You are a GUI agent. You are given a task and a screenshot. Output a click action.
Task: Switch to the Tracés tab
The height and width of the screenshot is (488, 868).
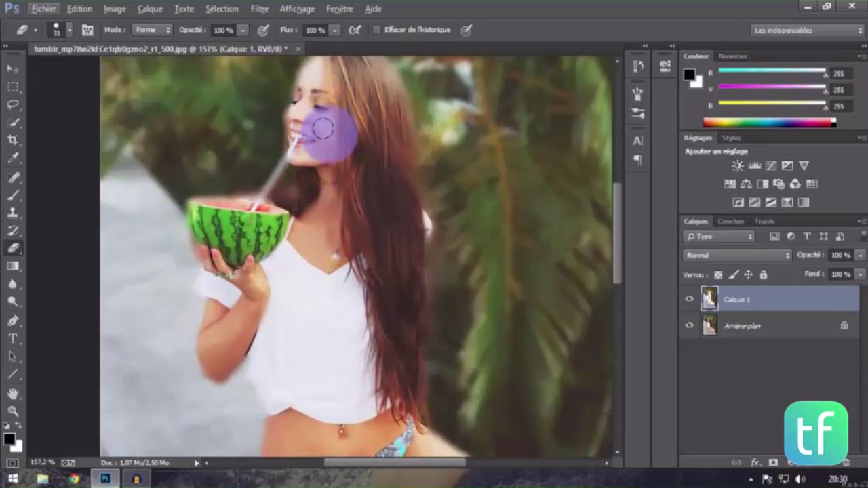click(x=764, y=222)
